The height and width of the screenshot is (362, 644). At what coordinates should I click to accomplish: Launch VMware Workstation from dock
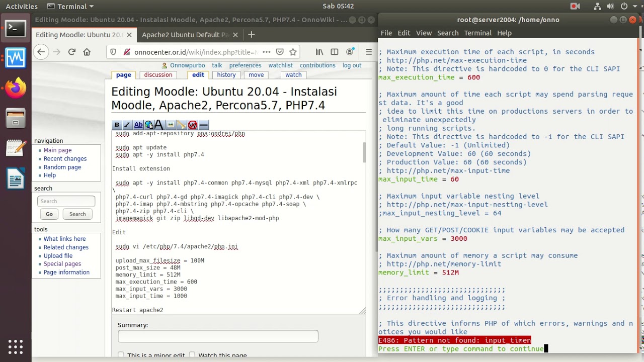point(16,58)
